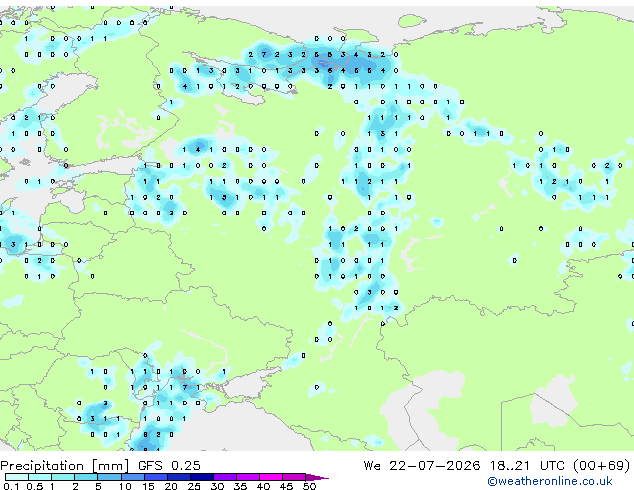Pick the 15–20 mm legend color box
Viewport: 634px width, 490px height.
tap(155, 477)
